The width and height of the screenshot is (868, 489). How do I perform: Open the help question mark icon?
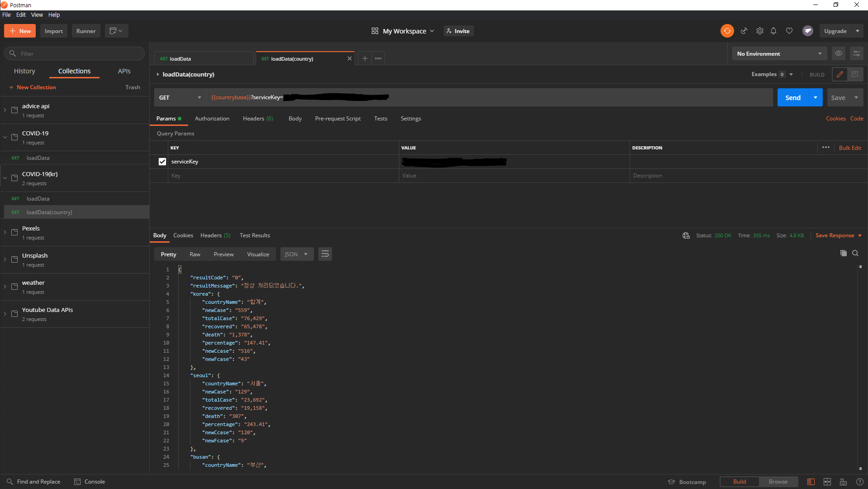point(860,482)
